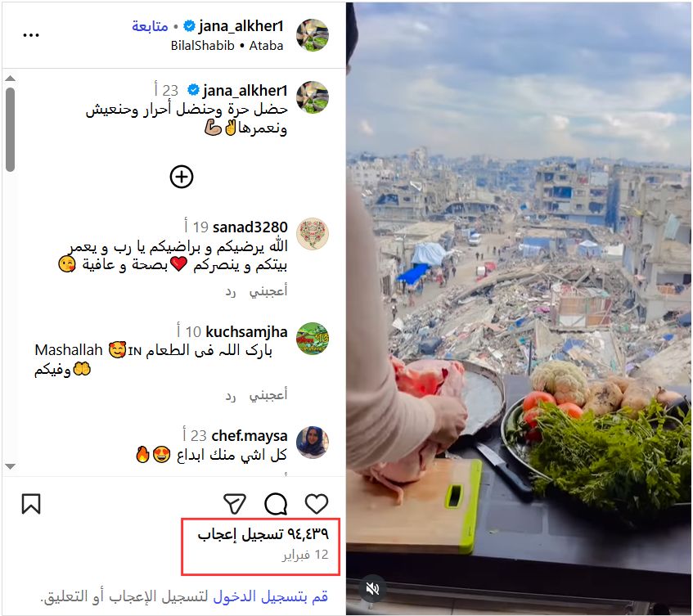Open the likes count list
Screen dimensions: 693x616
(x=263, y=534)
